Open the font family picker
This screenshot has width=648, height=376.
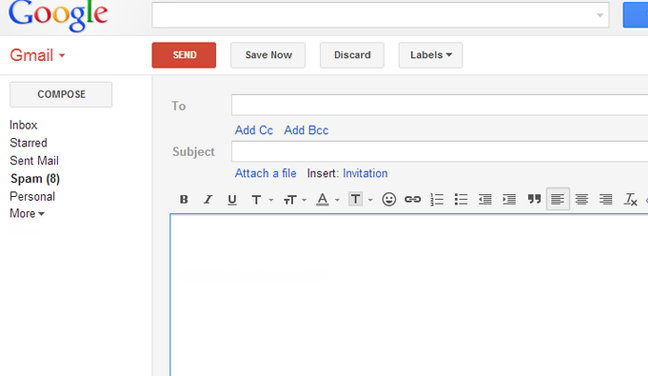(x=262, y=200)
